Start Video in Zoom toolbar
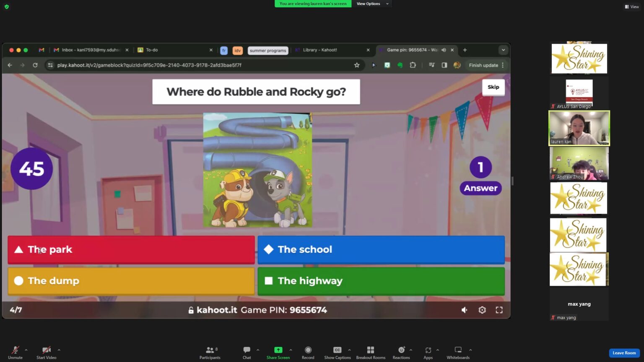 point(46,353)
